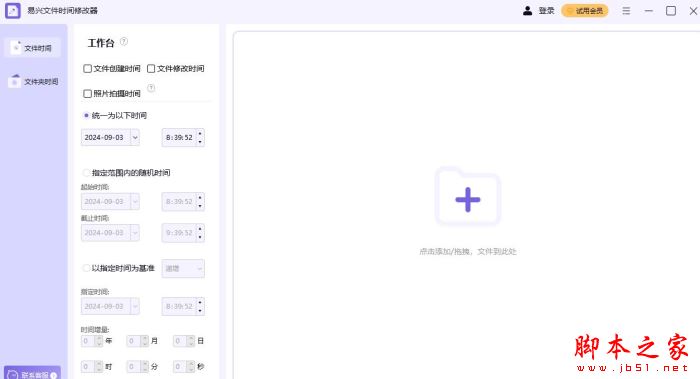Select the 指定范围内的随机时间 radio option
The width and height of the screenshot is (700, 379).
86,172
